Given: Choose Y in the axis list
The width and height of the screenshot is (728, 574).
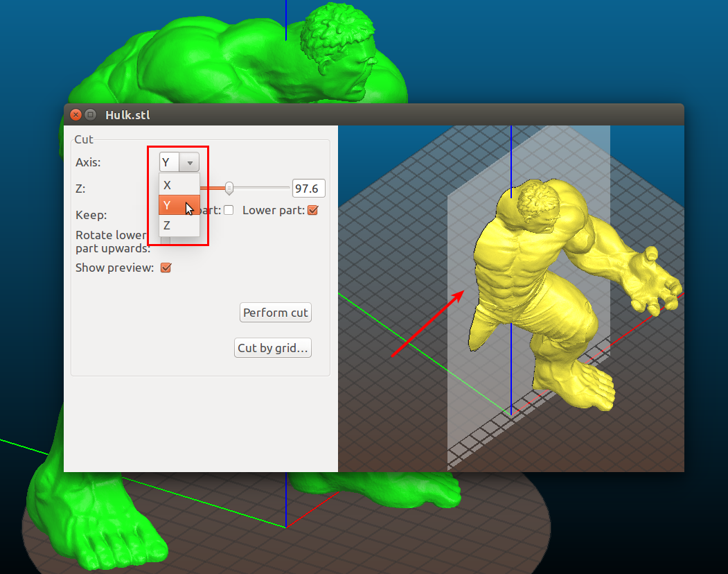Looking at the screenshot, I should 179,205.
